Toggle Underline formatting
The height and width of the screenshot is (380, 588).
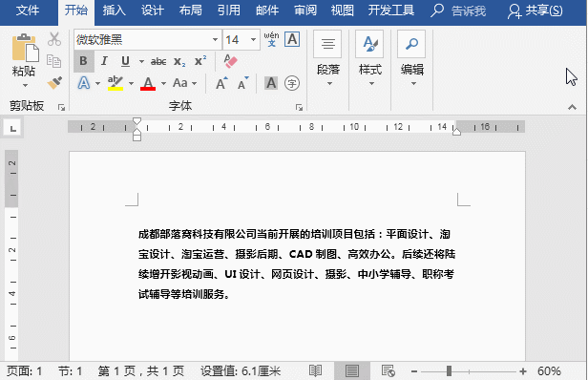pos(126,61)
